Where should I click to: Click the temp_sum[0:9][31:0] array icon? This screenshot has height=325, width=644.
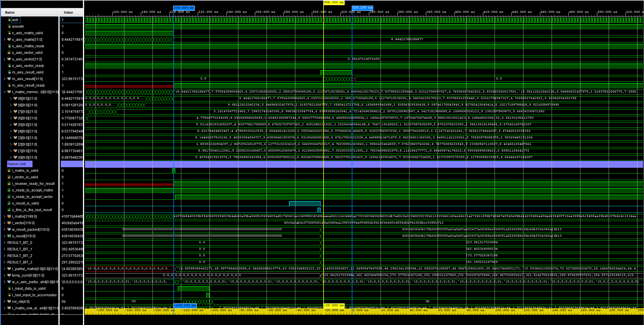(9, 275)
